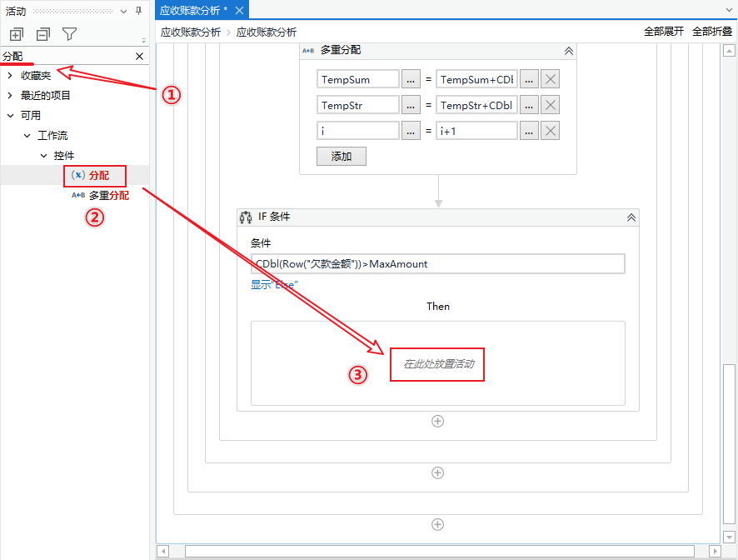Click the 条件 expression input field
738x560 pixels.
coord(437,264)
